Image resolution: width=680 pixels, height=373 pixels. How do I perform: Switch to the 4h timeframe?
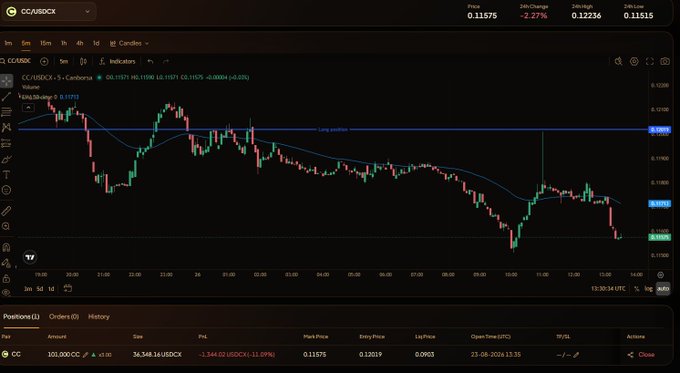(80, 43)
